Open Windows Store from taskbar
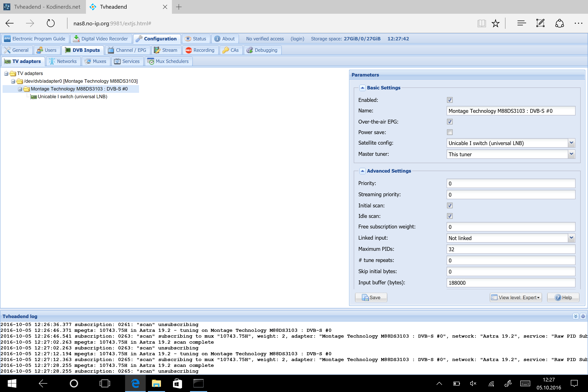Image resolution: width=588 pixels, height=392 pixels. coord(177,383)
